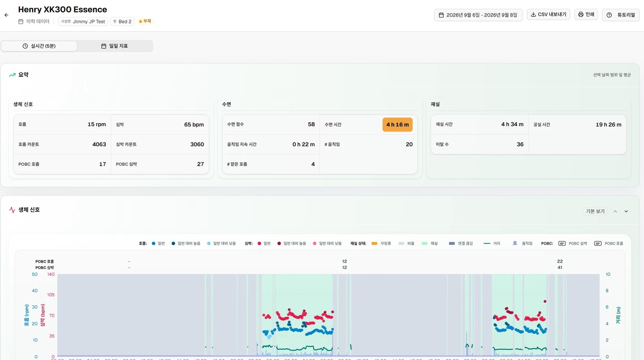The width and height of the screenshot is (644, 360).
Task: Open the 기본 보기 view dropdown
Action: pos(595,211)
